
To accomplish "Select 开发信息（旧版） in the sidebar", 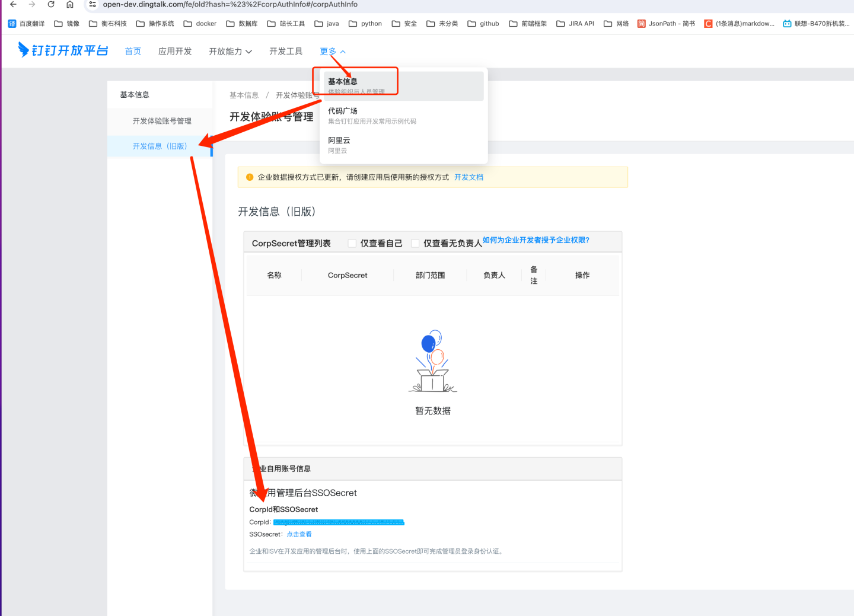I will click(x=160, y=146).
